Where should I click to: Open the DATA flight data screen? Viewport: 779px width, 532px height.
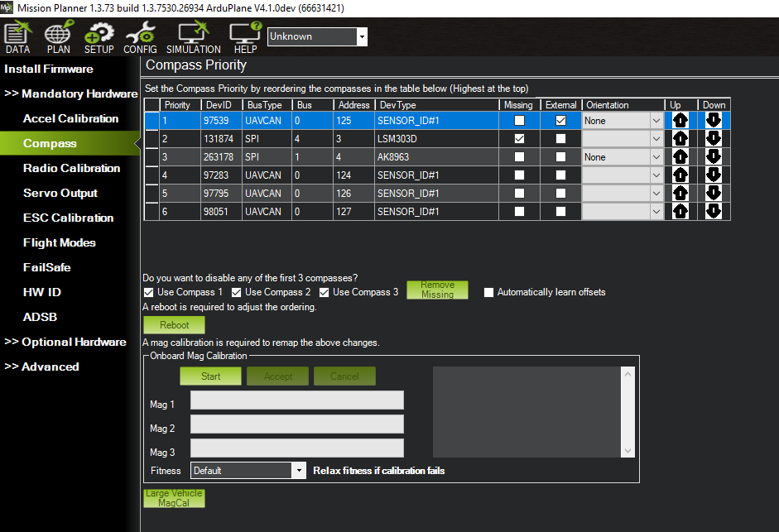pyautogui.click(x=17, y=38)
